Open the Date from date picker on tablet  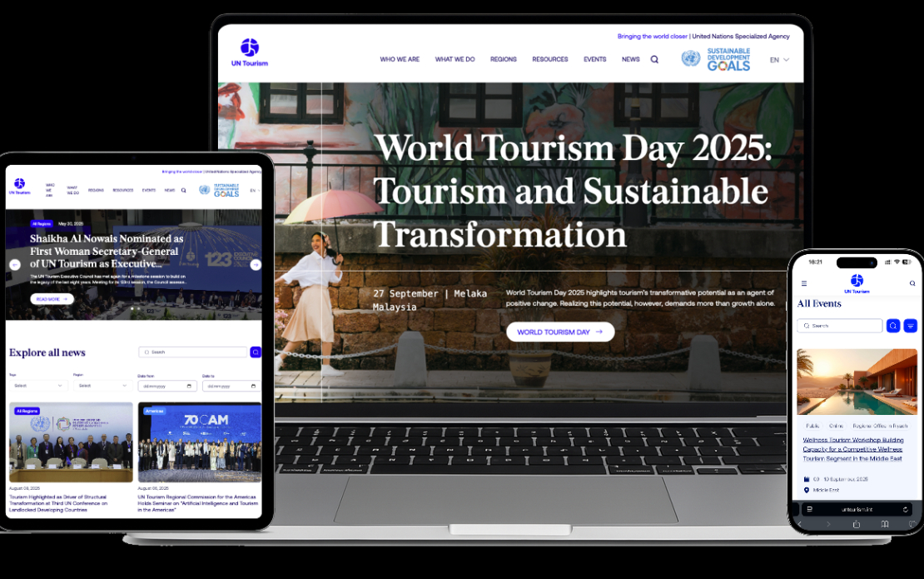(167, 387)
